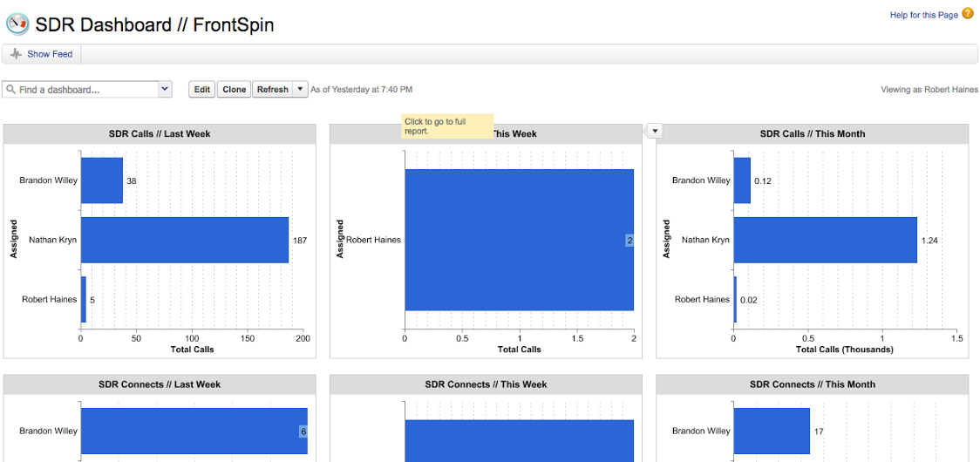Click the Edit button
The image size is (980, 462).
(202, 90)
